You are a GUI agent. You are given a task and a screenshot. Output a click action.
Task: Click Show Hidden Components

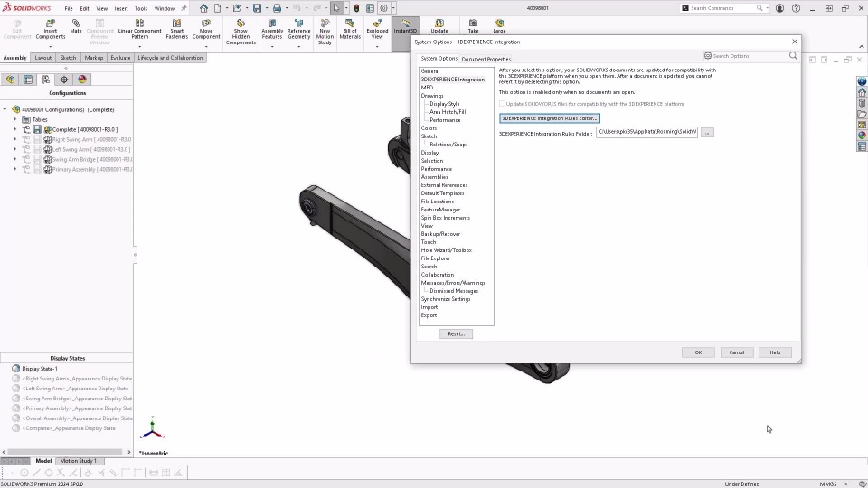pyautogui.click(x=241, y=33)
